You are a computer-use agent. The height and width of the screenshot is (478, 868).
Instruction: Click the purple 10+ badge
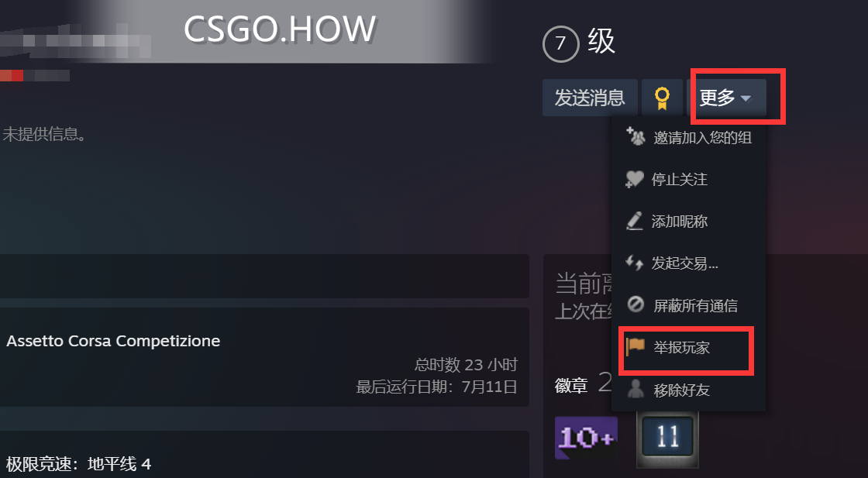[586, 438]
